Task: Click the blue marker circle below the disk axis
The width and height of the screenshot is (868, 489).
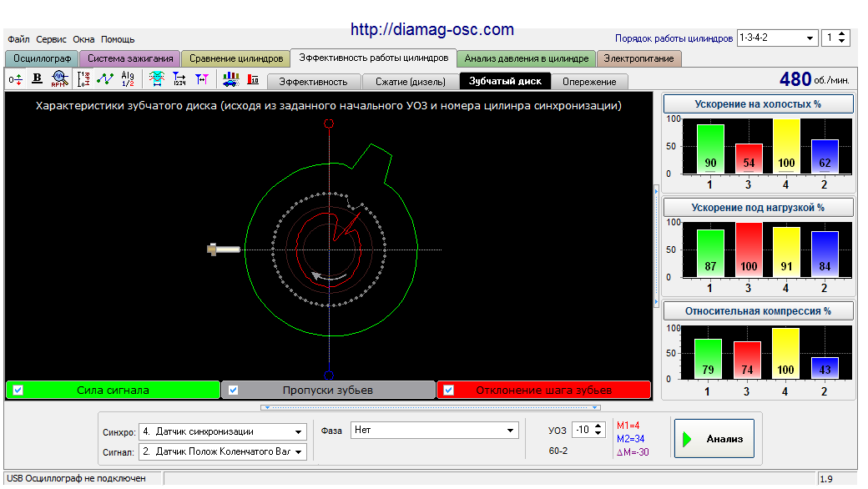Action: pos(329,376)
